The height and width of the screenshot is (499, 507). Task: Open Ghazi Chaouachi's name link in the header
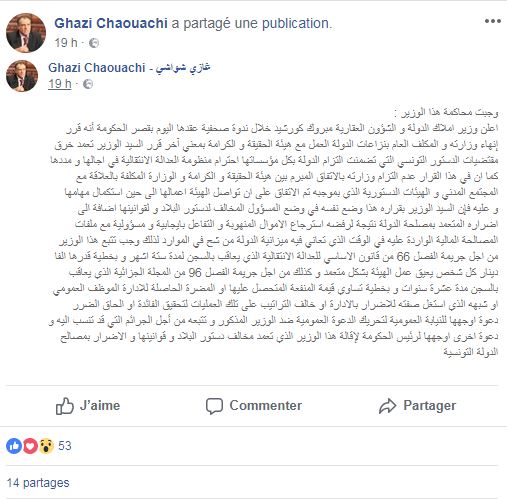click(x=111, y=23)
